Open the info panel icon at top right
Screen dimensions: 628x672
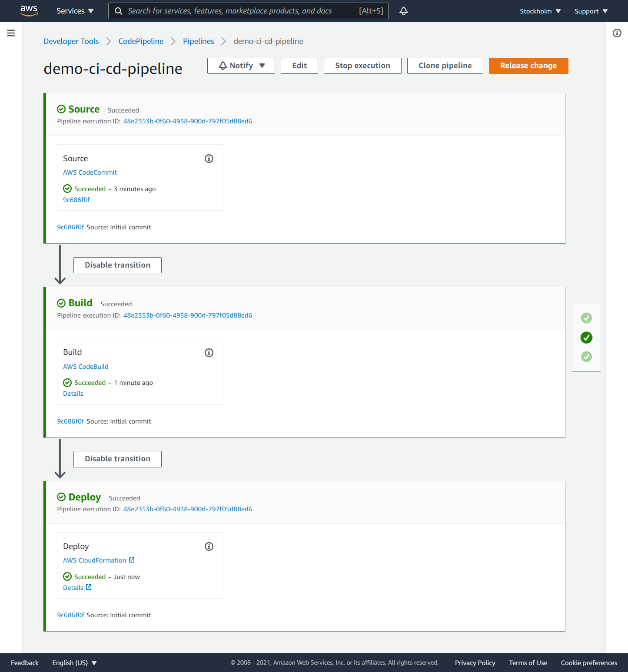coord(617,33)
